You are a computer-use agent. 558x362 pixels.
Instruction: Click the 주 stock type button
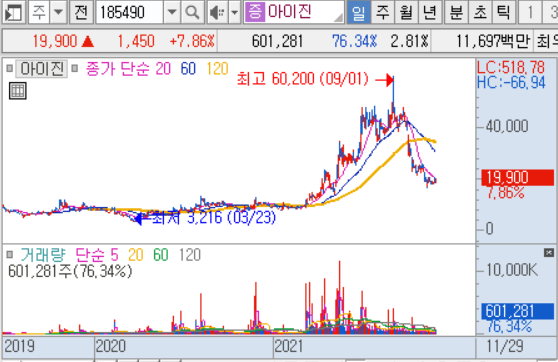[39, 12]
